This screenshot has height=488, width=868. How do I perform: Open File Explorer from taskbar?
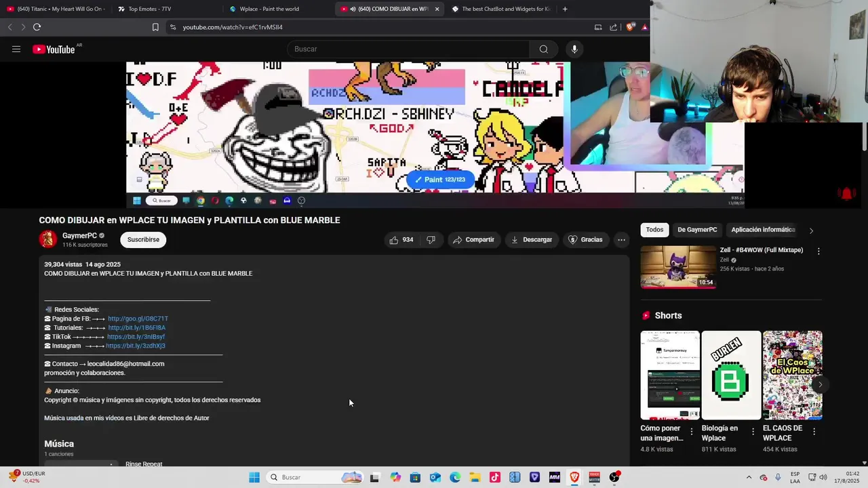coord(475,477)
